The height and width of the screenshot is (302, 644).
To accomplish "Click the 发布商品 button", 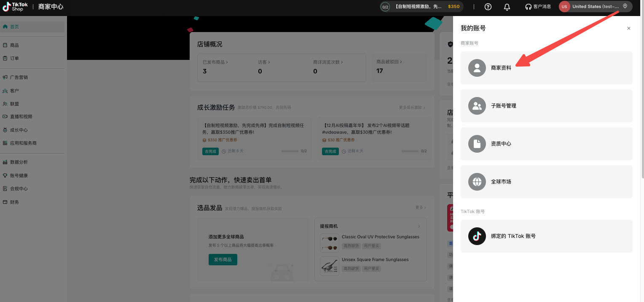I will pos(223,259).
